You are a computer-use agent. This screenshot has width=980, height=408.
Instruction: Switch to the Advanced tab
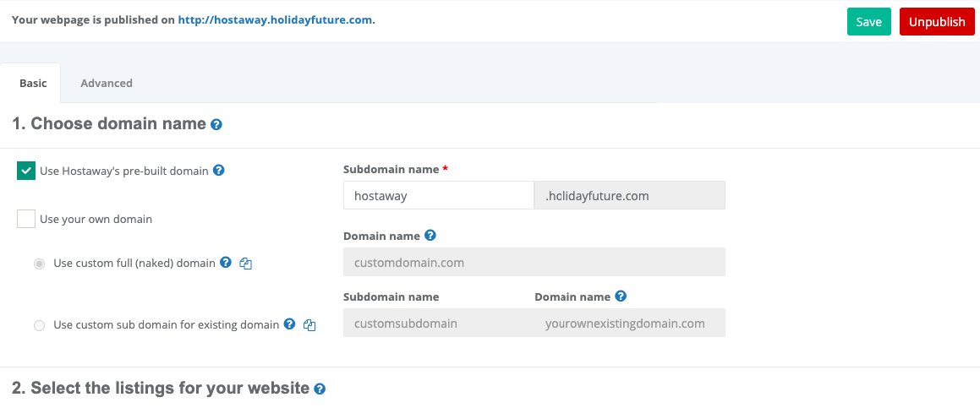(107, 83)
